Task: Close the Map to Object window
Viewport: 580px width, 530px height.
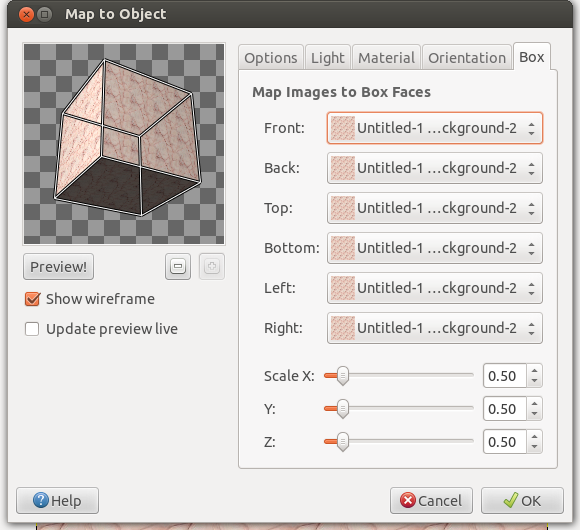Action: [26, 15]
